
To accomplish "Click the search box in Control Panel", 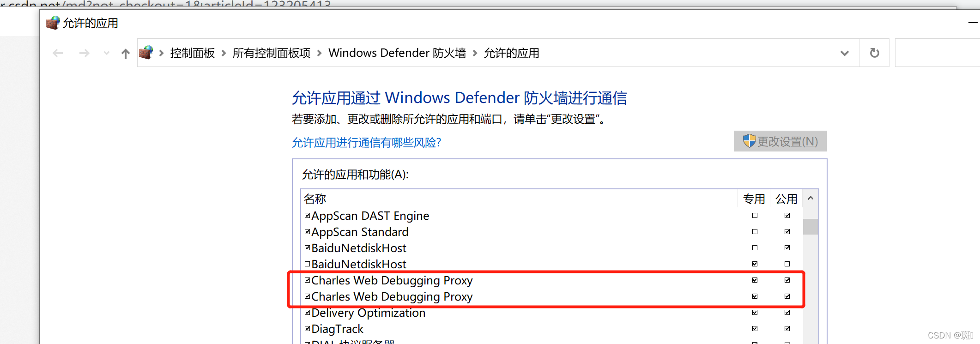I will (x=938, y=53).
